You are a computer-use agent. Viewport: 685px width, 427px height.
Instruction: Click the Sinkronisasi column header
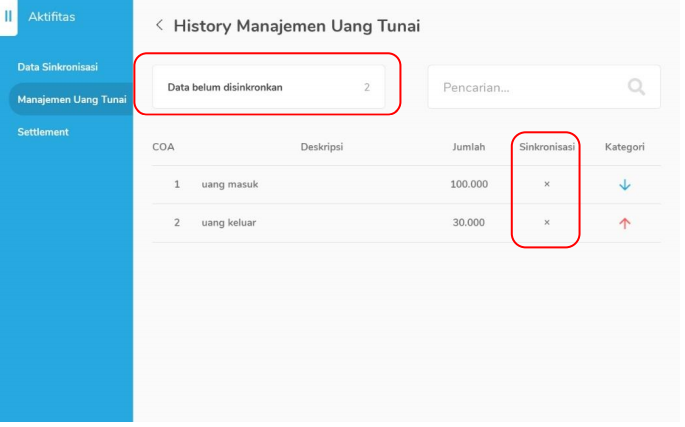click(x=547, y=147)
